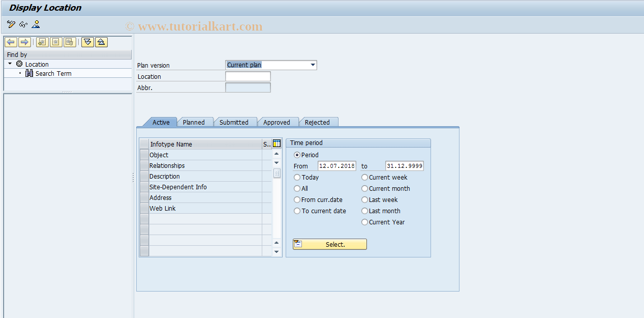
Task: Open the table column configuration icon
Action: point(276,143)
